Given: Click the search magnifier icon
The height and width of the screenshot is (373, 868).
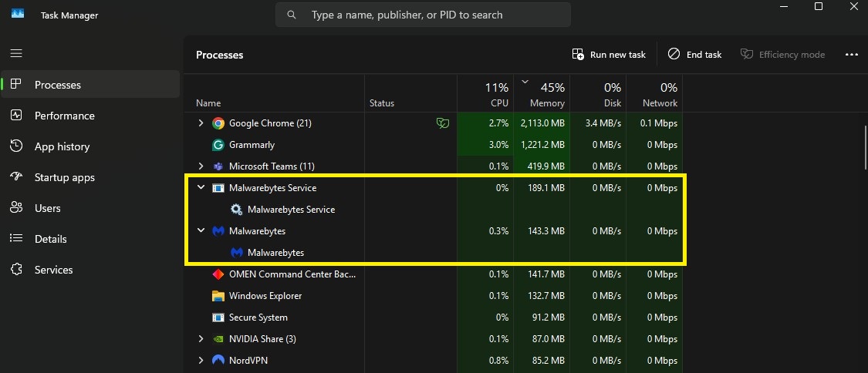Looking at the screenshot, I should [292, 15].
